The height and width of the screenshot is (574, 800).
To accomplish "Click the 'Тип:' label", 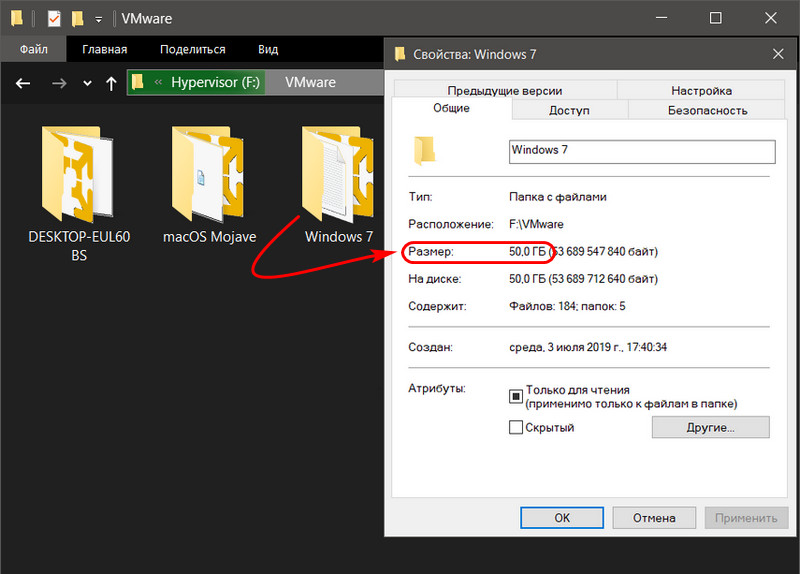I will 420,197.
